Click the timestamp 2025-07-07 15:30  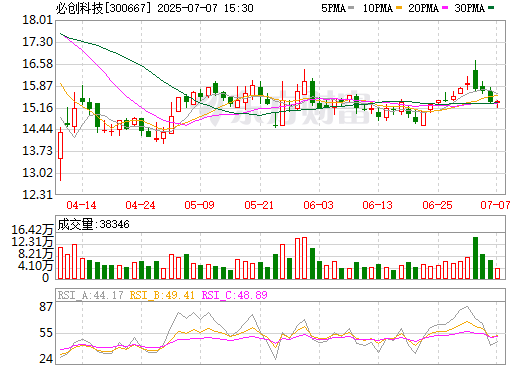[x=205, y=8]
